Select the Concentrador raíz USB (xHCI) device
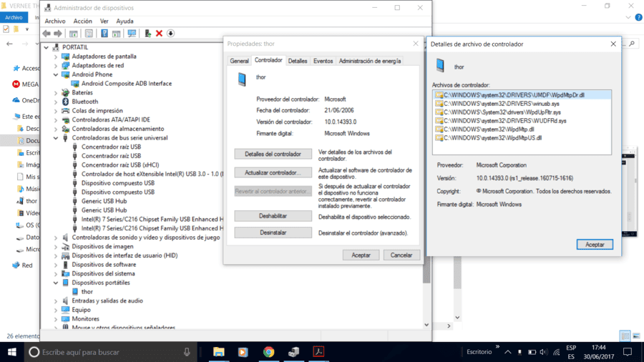644x362 pixels. [x=120, y=165]
